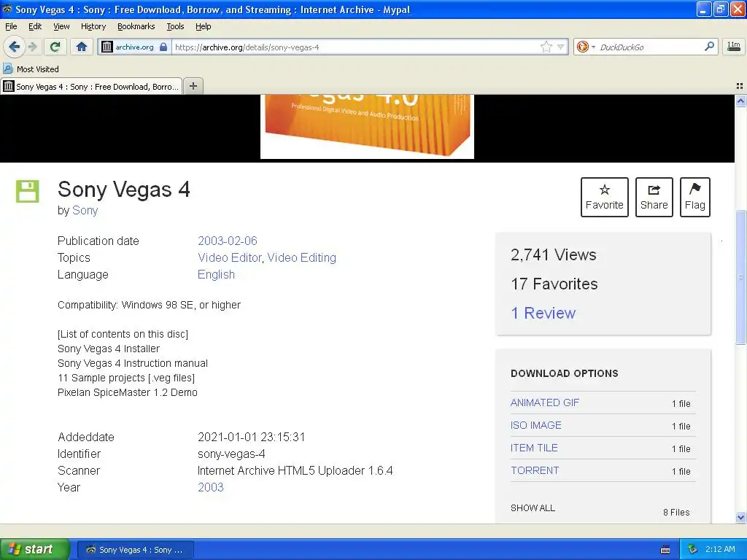Click the vertical scrollbar thumb
The height and width of the screenshot is (560, 747).
tap(740, 276)
